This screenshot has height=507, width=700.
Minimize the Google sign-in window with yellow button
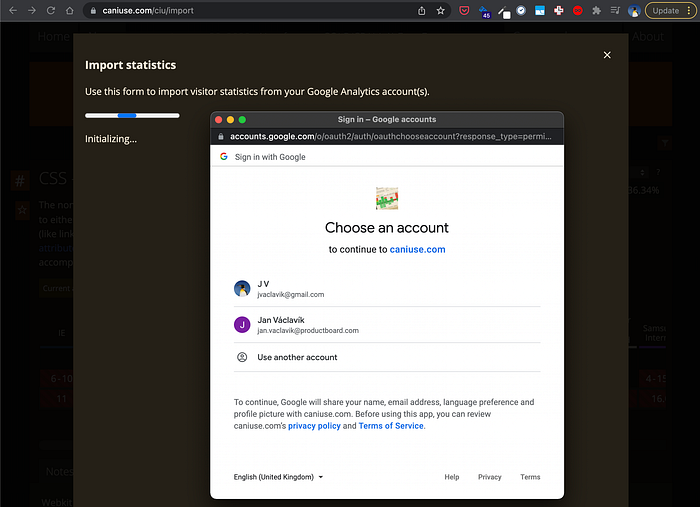tap(230, 120)
